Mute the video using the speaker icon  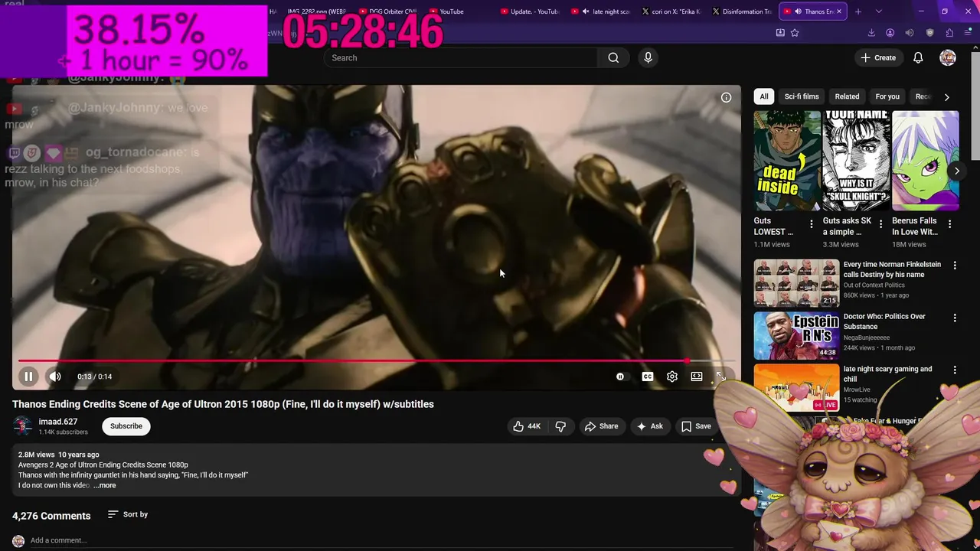point(55,377)
